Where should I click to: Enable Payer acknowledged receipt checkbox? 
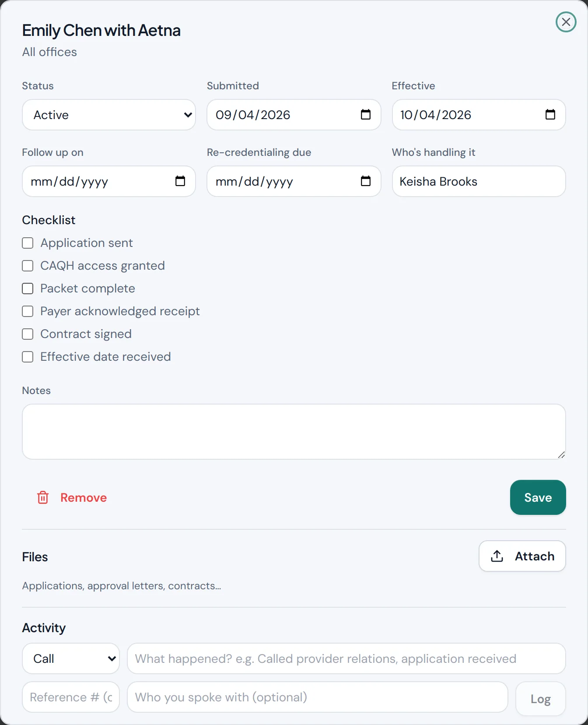coord(28,311)
